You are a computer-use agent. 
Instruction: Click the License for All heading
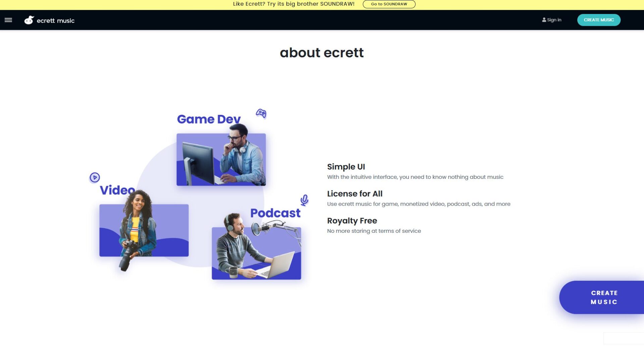tap(355, 194)
